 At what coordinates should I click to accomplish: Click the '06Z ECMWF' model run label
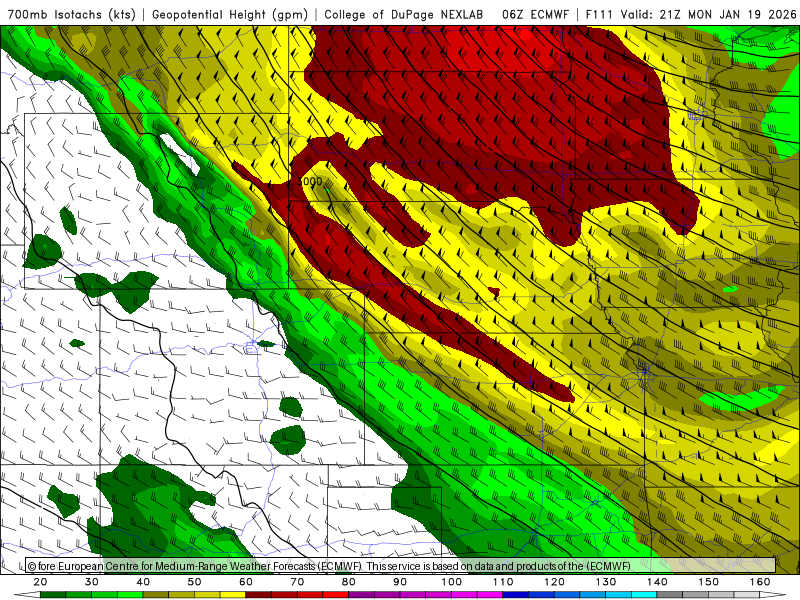coord(535,14)
